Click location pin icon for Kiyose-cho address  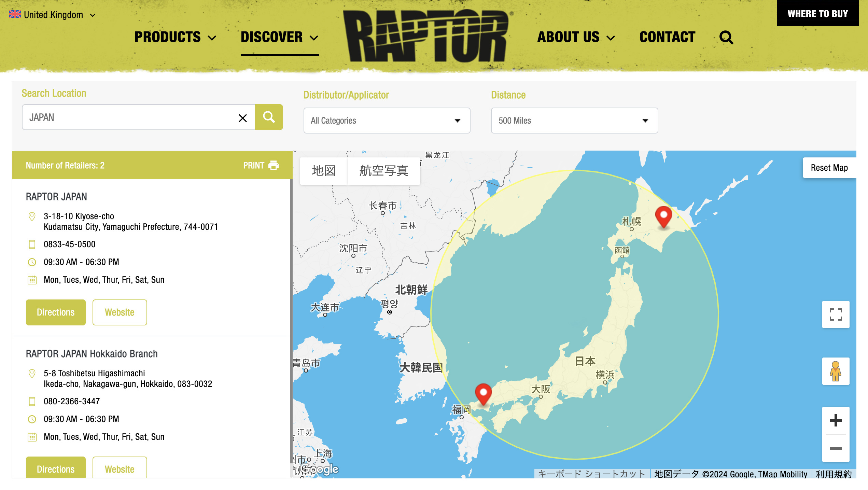pos(32,216)
